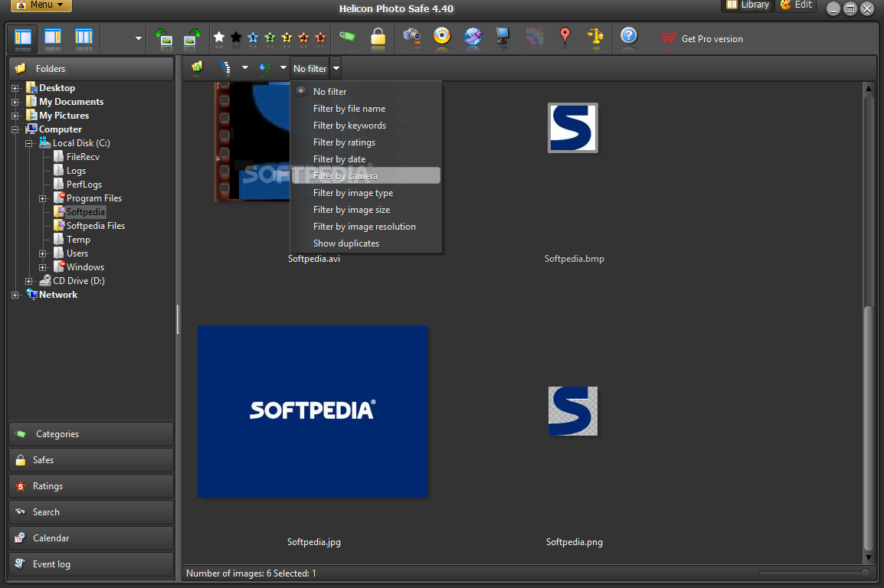
Task: Open the Categories panel
Action: click(x=90, y=434)
